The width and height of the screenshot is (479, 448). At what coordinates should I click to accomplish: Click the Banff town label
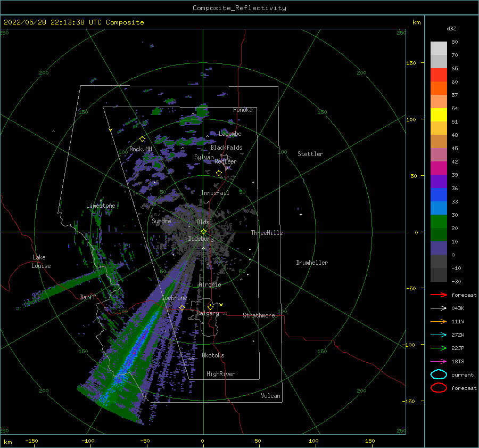tap(88, 297)
